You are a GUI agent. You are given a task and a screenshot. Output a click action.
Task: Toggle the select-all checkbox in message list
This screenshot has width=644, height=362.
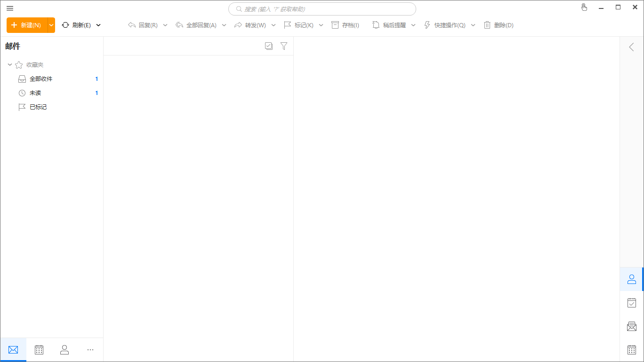click(269, 46)
